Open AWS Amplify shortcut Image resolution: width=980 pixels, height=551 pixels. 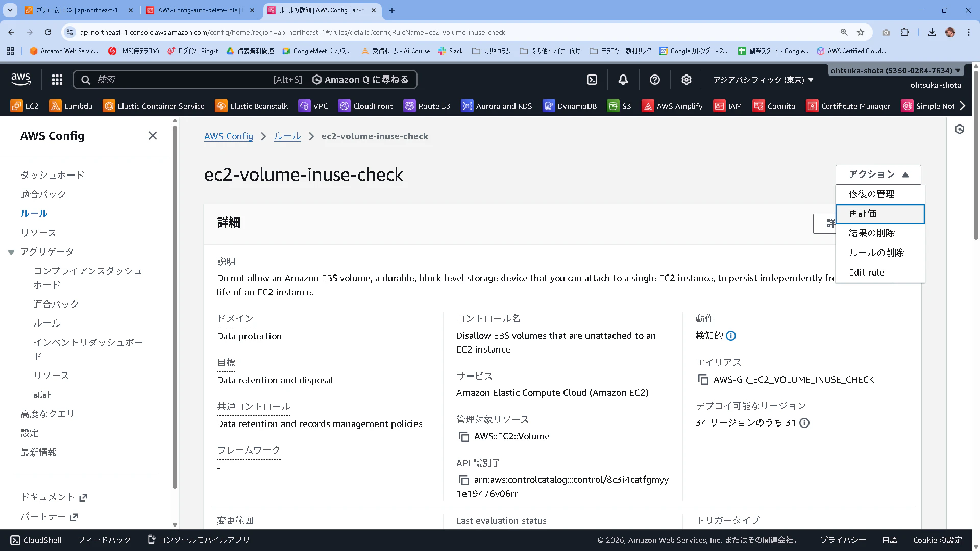pyautogui.click(x=672, y=106)
